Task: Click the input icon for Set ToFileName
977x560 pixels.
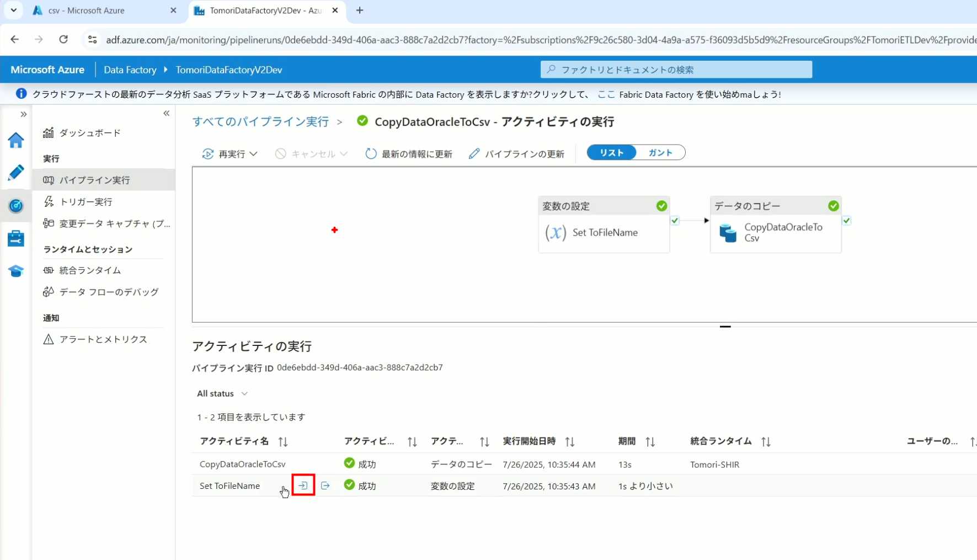Action: point(303,486)
